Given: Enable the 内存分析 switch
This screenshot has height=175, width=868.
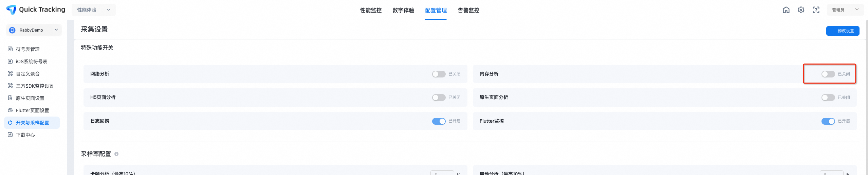Looking at the screenshot, I should coord(828,74).
